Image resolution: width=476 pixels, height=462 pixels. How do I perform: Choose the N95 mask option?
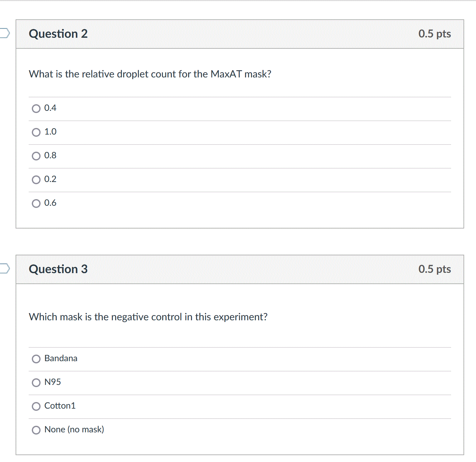click(36, 383)
